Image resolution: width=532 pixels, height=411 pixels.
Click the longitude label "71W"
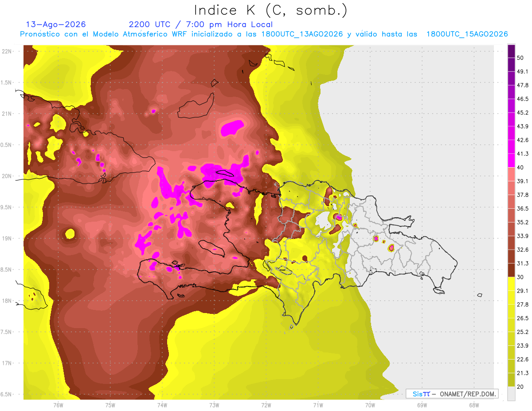coord(318,405)
